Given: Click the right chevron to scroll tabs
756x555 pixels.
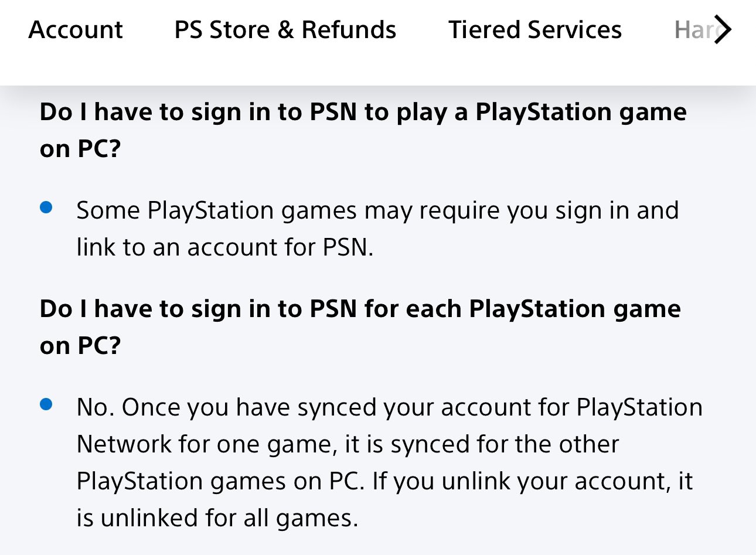Looking at the screenshot, I should coord(723,29).
